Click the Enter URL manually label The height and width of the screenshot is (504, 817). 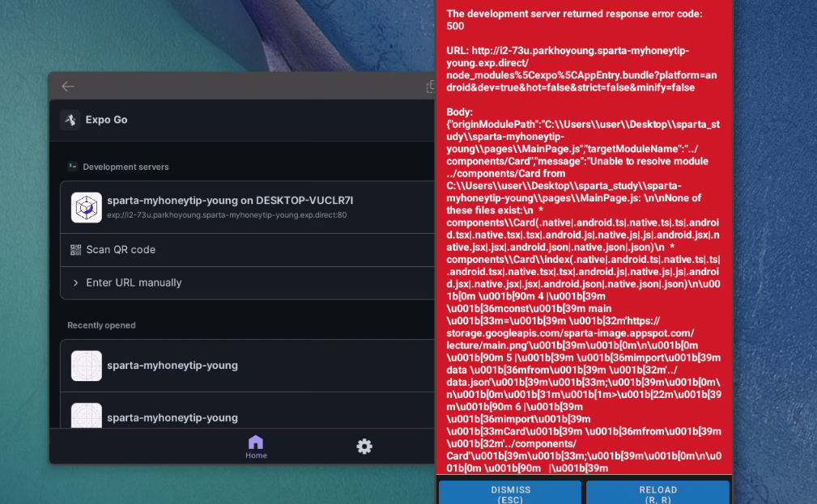click(134, 282)
